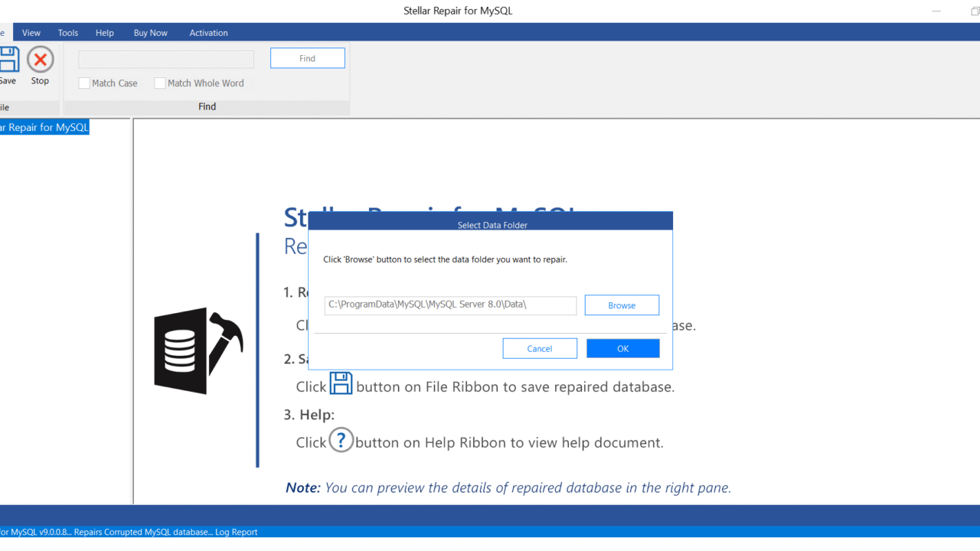The height and width of the screenshot is (551, 980).
Task: Click the restore window icon
Action: (975, 11)
